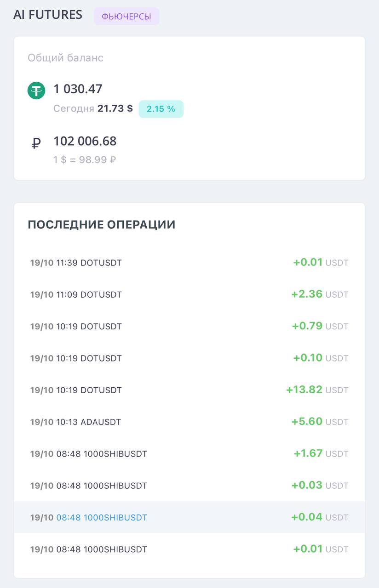Click the green Tether USDT coin icon
This screenshot has width=379, height=588.
(36, 90)
